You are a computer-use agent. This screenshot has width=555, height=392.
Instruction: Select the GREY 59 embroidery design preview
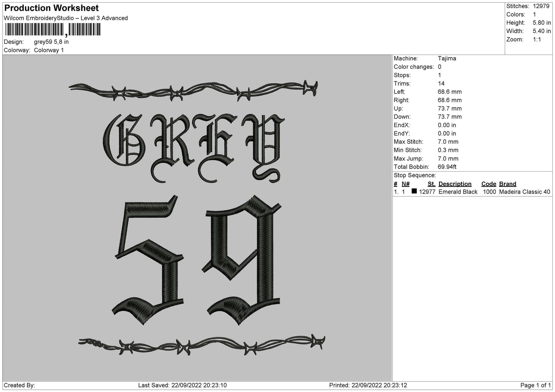(197, 218)
